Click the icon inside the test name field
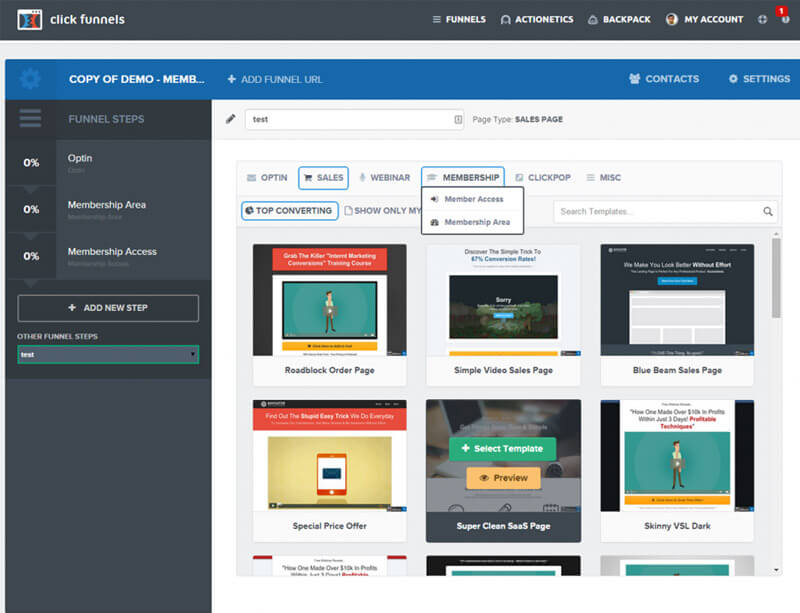Image resolution: width=800 pixels, height=613 pixels. pyautogui.click(x=458, y=119)
